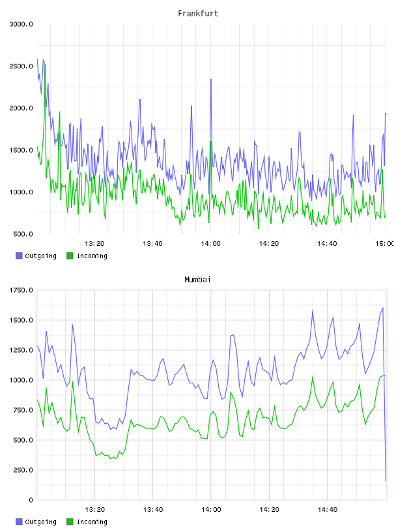Click the blue Outgoing swatch under Frankfurt chart

(19, 256)
